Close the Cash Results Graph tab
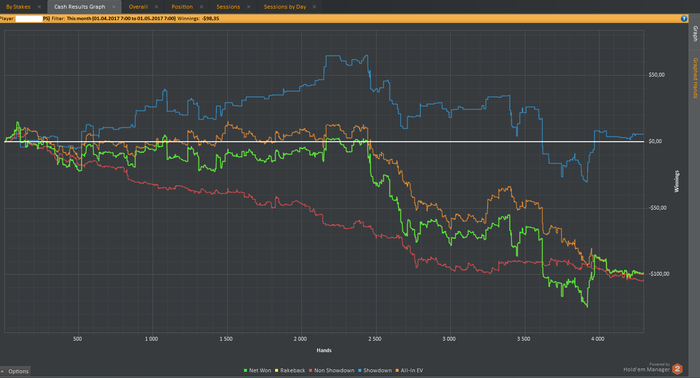Screen dimensions: 700x378 point(114,7)
